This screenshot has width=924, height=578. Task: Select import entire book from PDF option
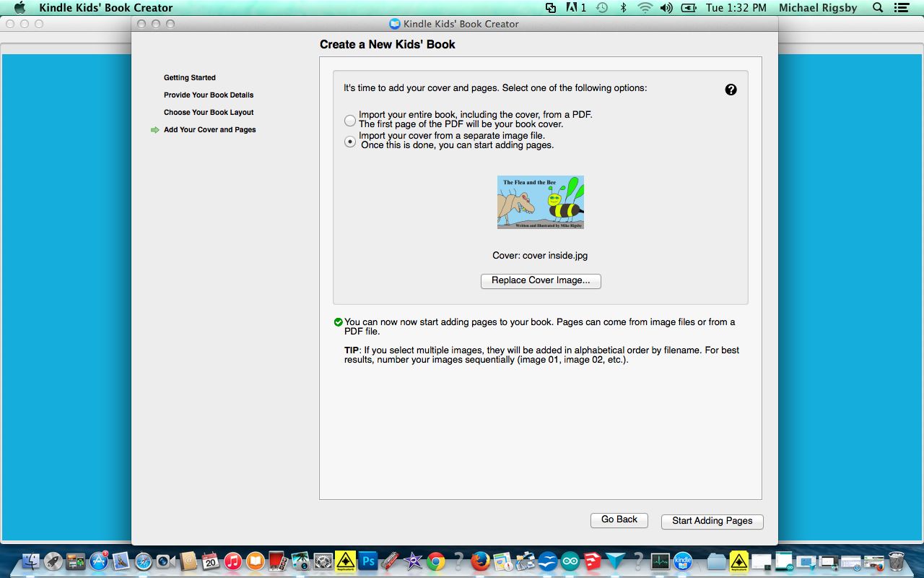pyautogui.click(x=350, y=121)
